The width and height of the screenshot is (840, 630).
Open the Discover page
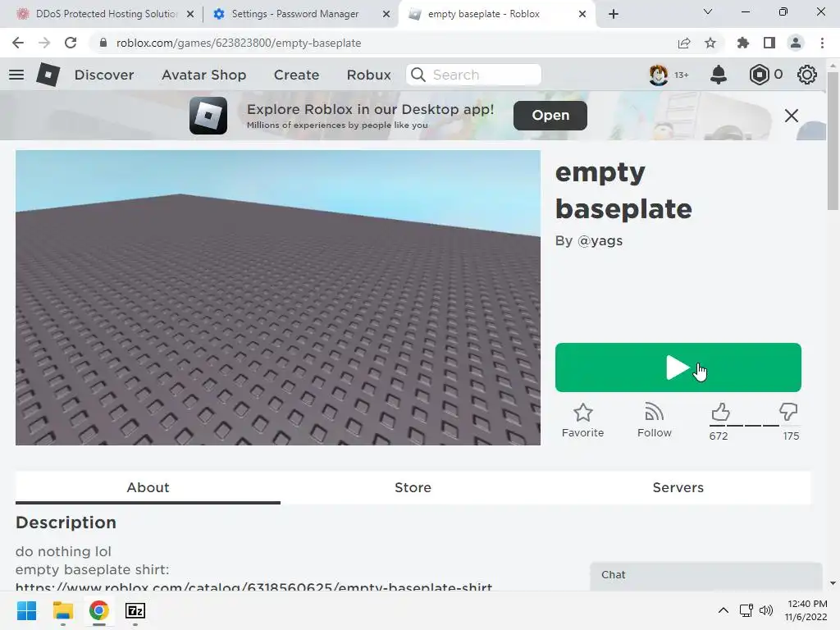pyautogui.click(x=104, y=75)
